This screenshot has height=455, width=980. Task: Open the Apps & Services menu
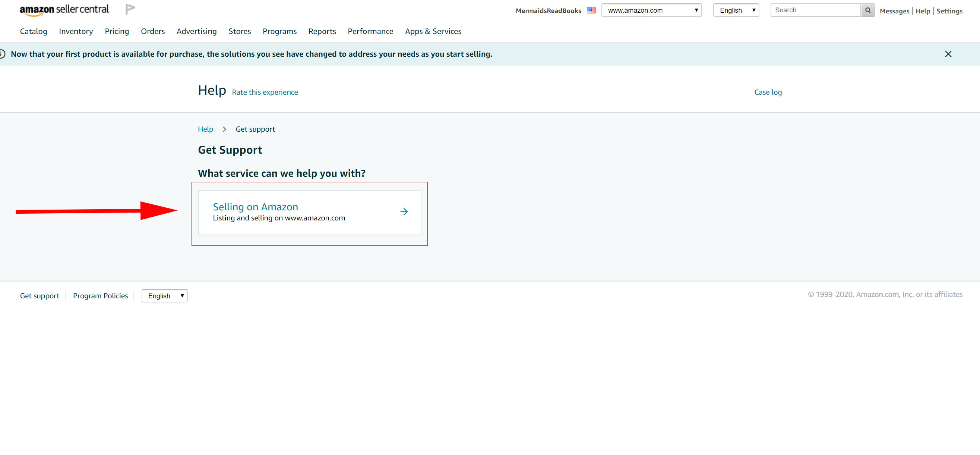point(433,31)
